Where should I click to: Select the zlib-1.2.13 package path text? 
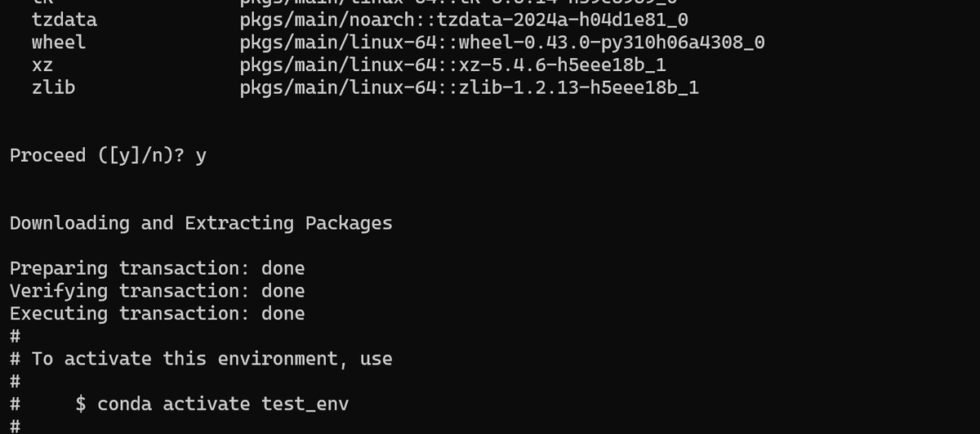pos(469,87)
